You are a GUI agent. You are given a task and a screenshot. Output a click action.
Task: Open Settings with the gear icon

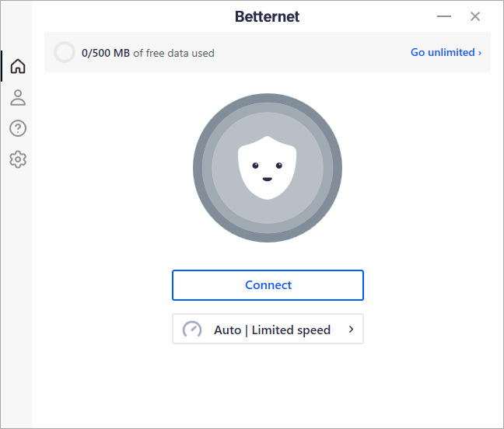(x=18, y=159)
